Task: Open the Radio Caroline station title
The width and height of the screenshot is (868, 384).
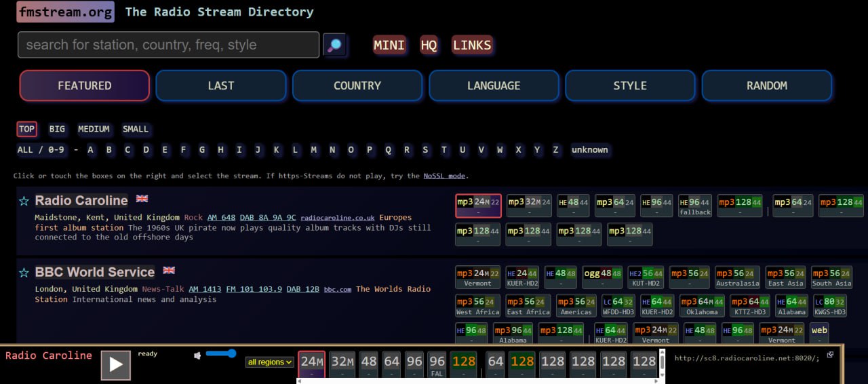Action: (x=81, y=201)
